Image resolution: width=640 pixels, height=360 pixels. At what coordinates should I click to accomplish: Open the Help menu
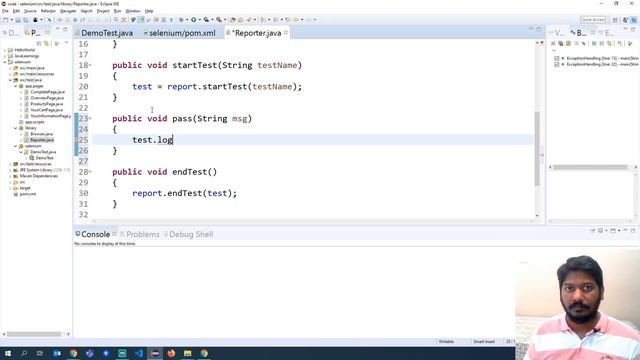[149, 11]
